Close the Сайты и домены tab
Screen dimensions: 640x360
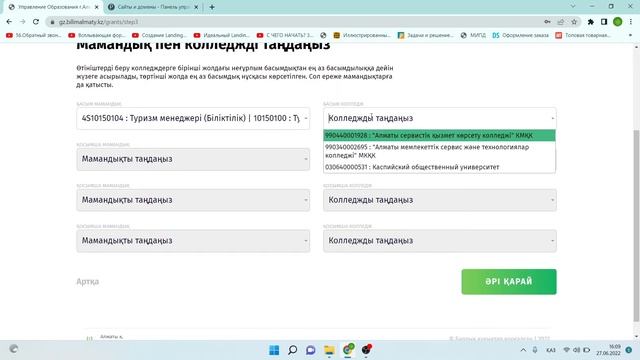click(196, 7)
